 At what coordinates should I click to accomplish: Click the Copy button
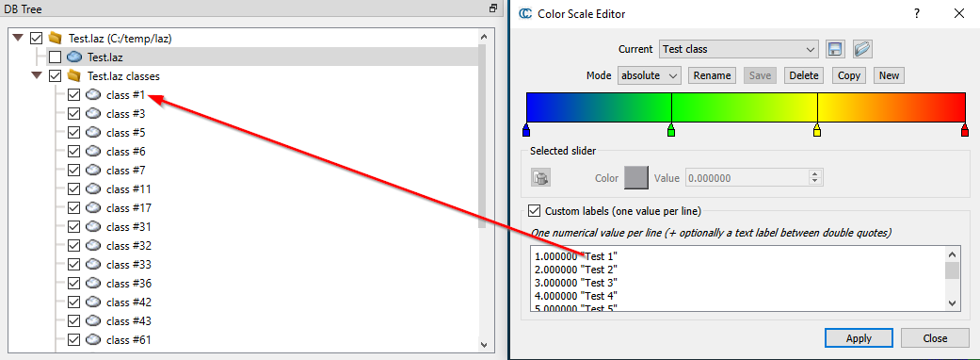(x=849, y=75)
